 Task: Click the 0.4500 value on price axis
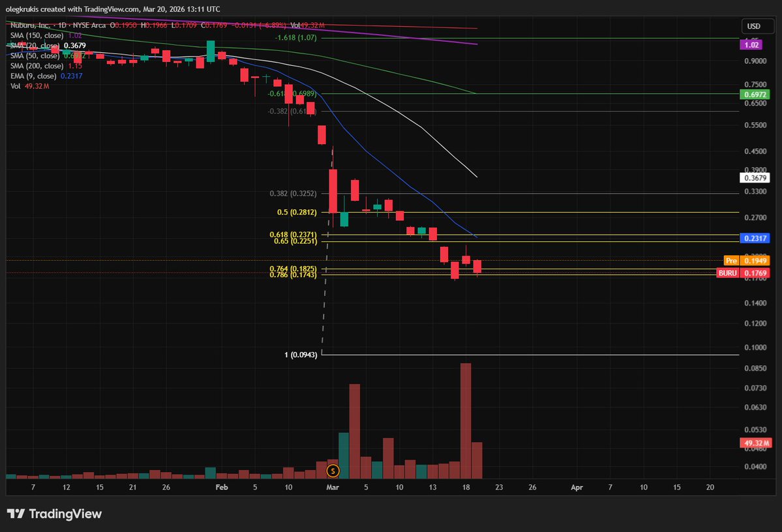755,151
